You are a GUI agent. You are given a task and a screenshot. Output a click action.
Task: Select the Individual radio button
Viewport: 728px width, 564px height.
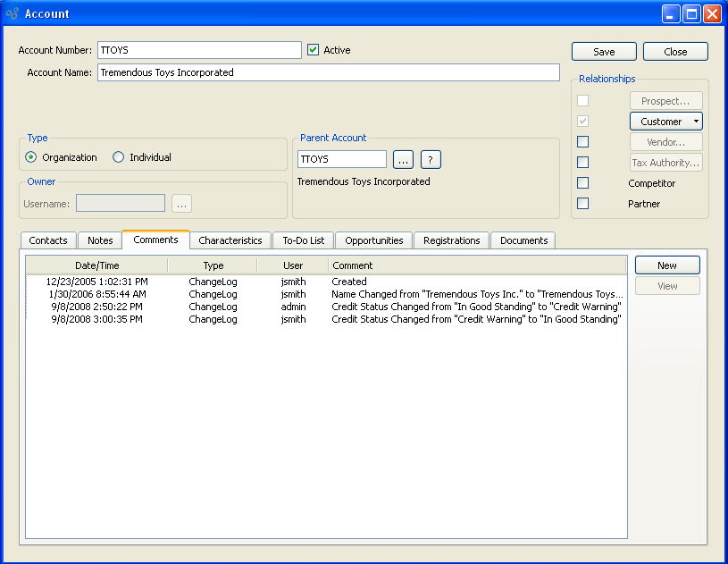click(119, 157)
